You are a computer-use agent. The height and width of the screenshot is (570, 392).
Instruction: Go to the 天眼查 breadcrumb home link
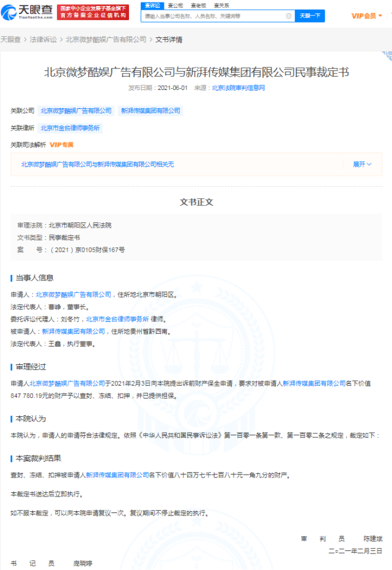pyautogui.click(x=10, y=40)
